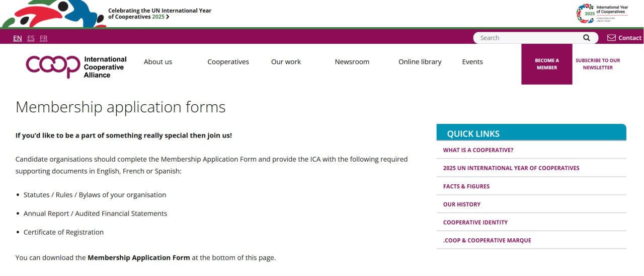Open the About us menu
Screen dimensions: 644x276
(x=158, y=62)
